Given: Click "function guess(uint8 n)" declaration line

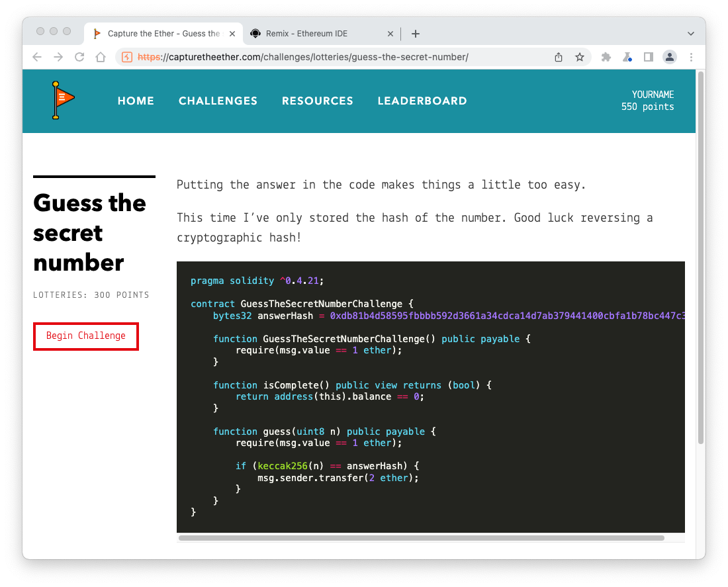Looking at the screenshot, I should [x=324, y=431].
